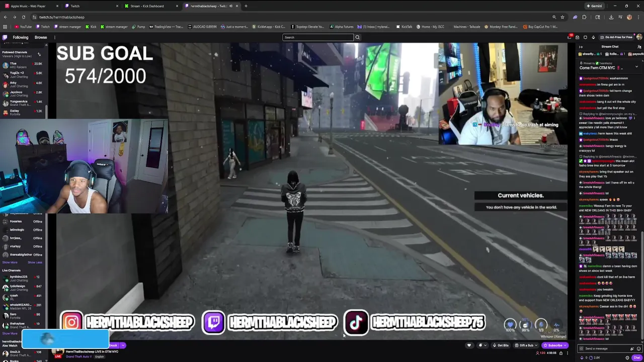Open bytdance225 live channel in sidebar
The image size is (644, 362).
pos(23,278)
